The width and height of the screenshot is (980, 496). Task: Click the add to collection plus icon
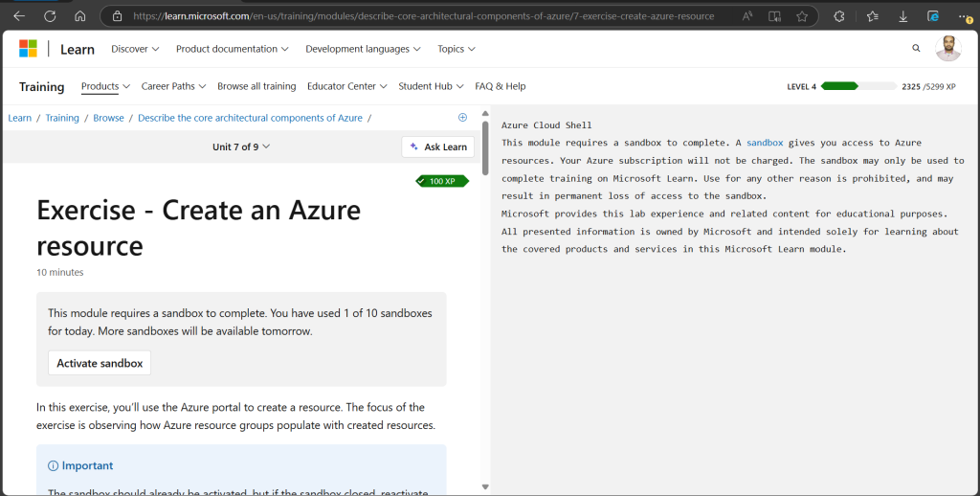point(462,118)
